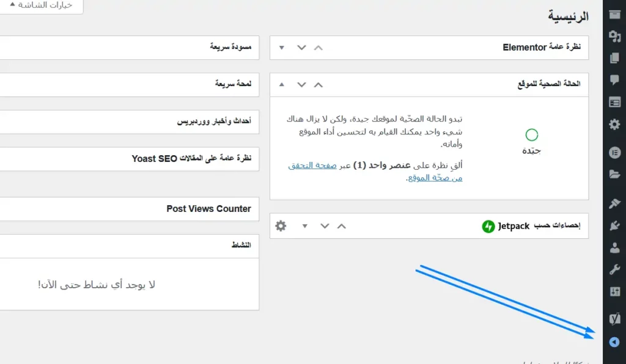Open the Media library sidebar icon
The image size is (626, 364).
(614, 37)
